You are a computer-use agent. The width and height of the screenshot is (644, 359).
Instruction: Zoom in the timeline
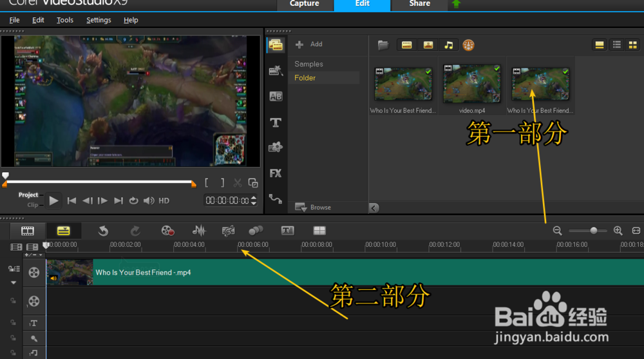pos(618,231)
